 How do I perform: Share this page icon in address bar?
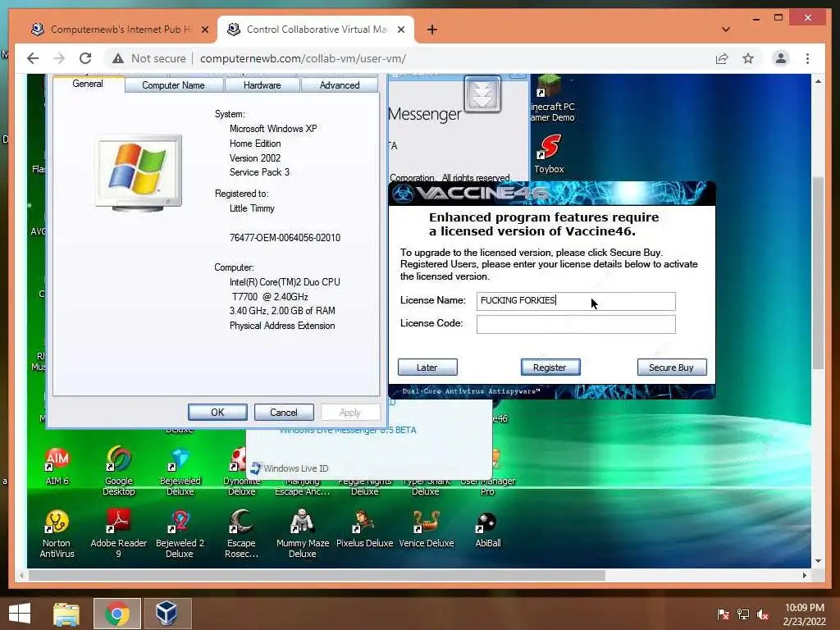(x=722, y=58)
